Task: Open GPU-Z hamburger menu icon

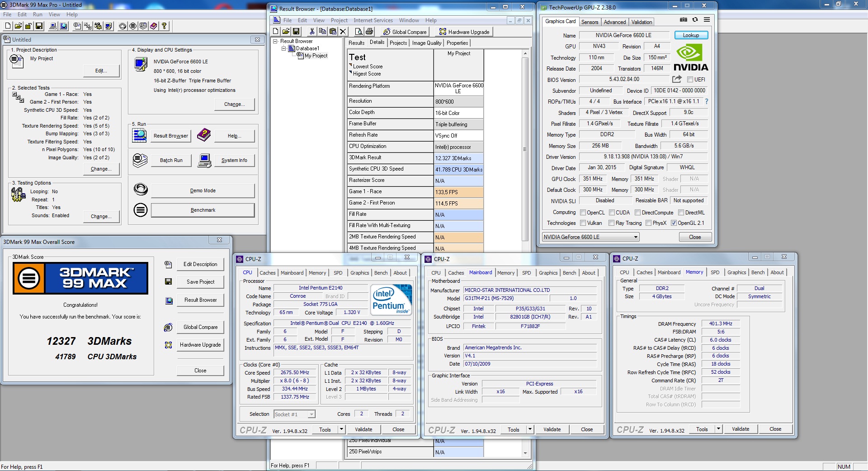Action: point(707,20)
